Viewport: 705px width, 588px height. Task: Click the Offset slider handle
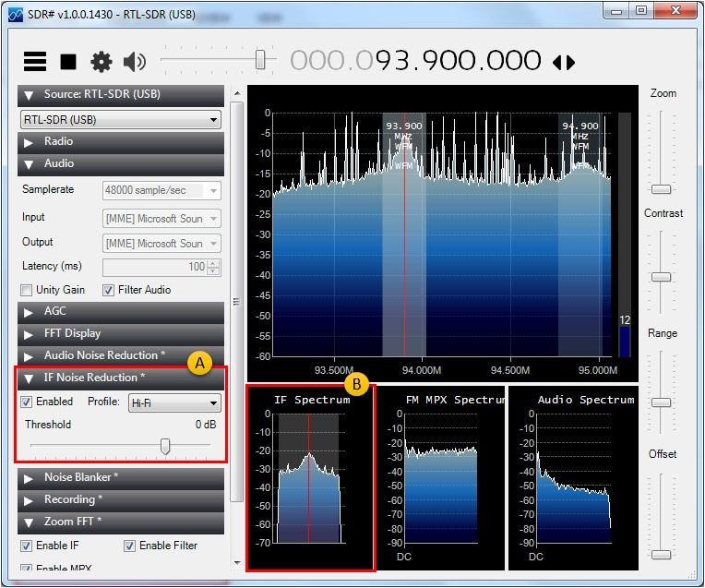click(x=661, y=555)
